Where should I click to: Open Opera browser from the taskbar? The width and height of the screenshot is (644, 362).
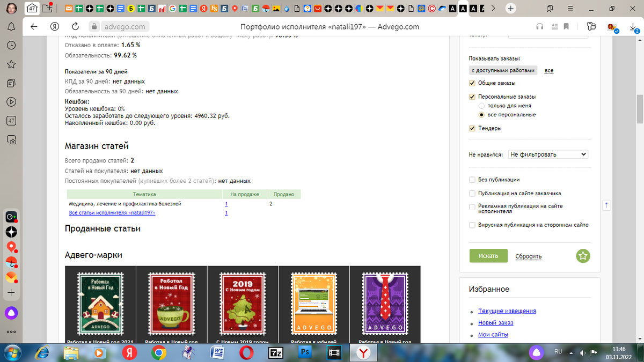(246, 352)
